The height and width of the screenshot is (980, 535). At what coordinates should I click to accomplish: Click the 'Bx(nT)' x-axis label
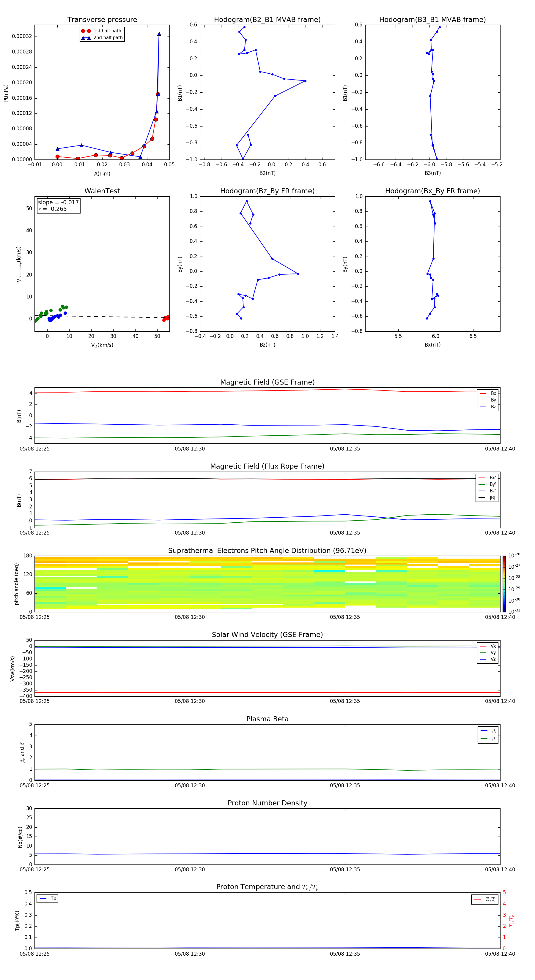432,345
